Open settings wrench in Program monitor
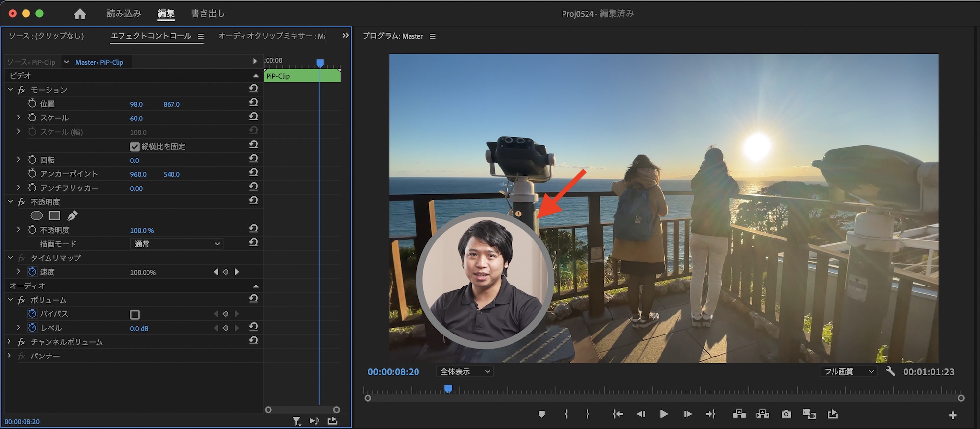 click(x=890, y=371)
